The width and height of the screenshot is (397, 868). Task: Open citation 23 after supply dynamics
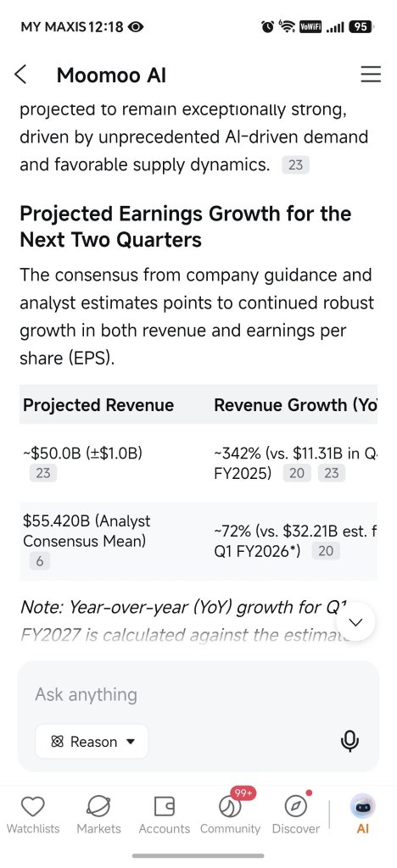pos(296,165)
